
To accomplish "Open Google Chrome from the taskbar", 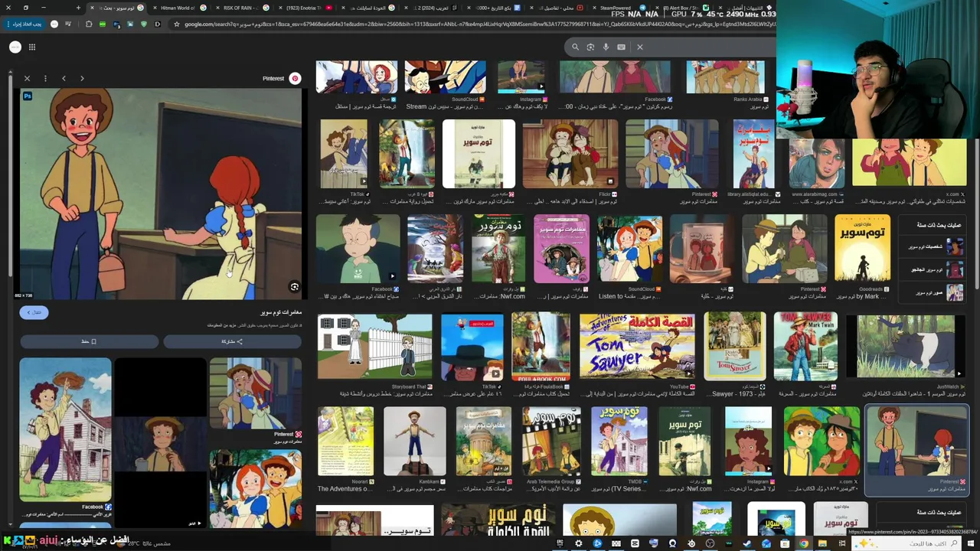I will point(804,543).
